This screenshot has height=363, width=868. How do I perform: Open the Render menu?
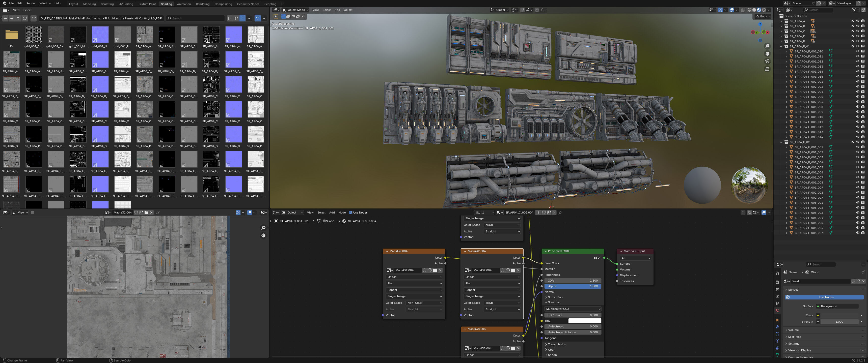31,3
